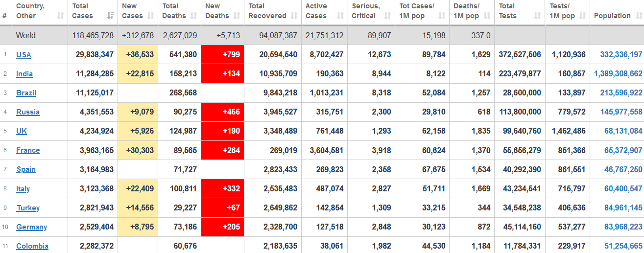644x253 pixels.
Task: Sort by New Deaths arrow icon
Action: click(237, 16)
